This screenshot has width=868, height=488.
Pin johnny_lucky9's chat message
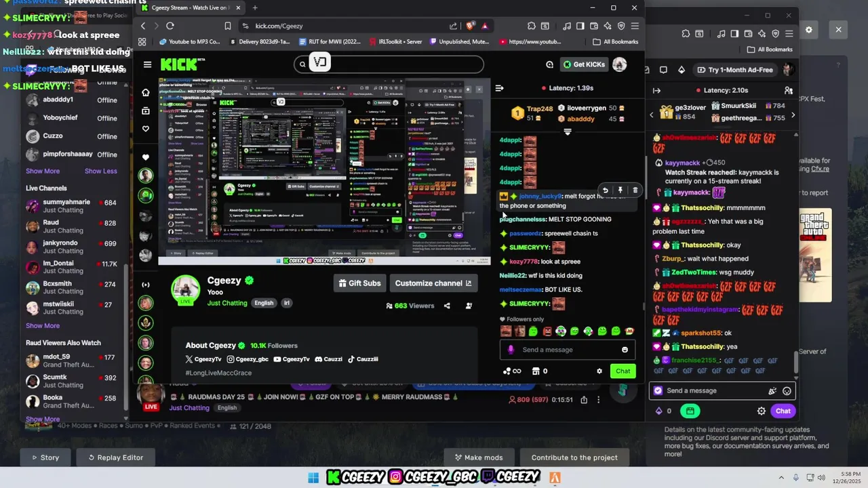coord(620,190)
